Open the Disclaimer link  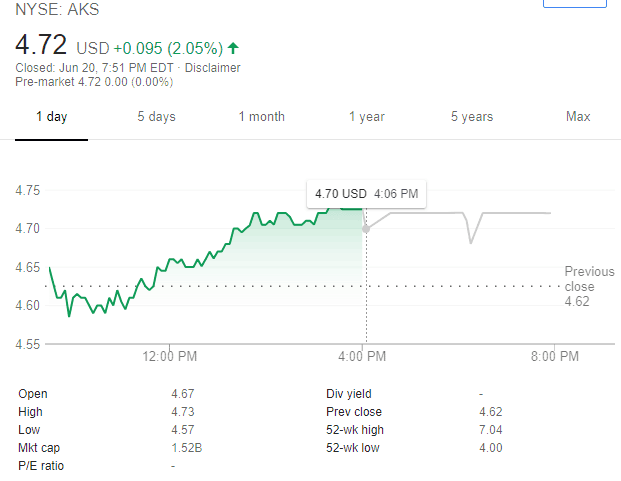click(x=213, y=68)
